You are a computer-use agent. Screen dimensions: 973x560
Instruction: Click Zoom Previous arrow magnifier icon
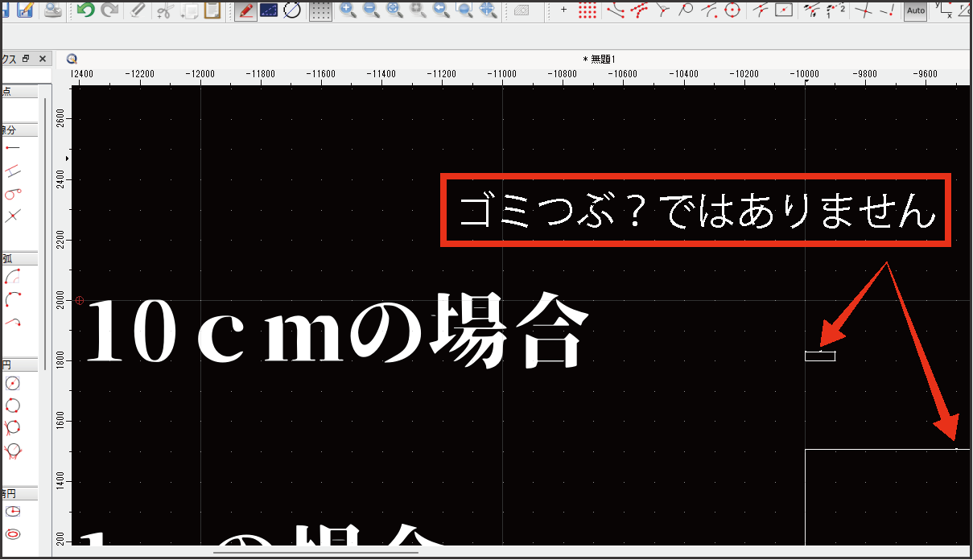point(441,10)
